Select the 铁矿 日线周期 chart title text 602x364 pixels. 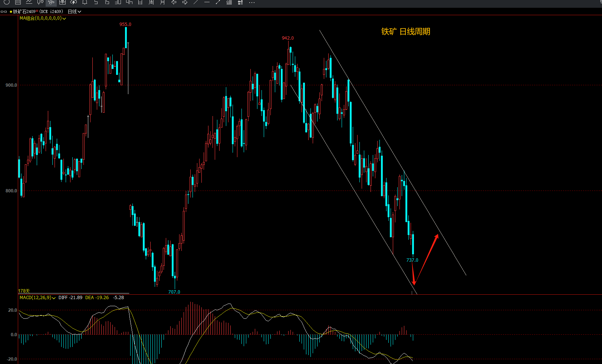tap(406, 32)
